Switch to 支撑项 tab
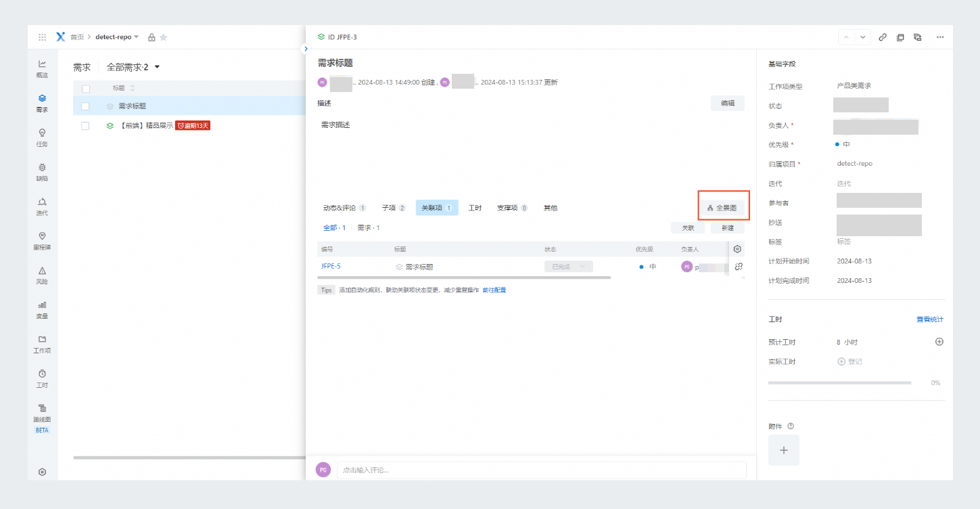The image size is (980, 509). (x=512, y=208)
